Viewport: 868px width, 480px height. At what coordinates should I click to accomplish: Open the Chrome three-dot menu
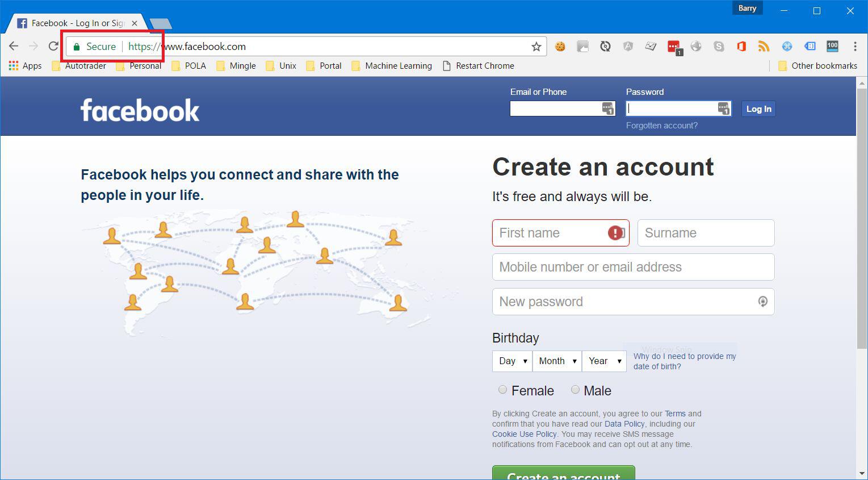click(x=855, y=47)
